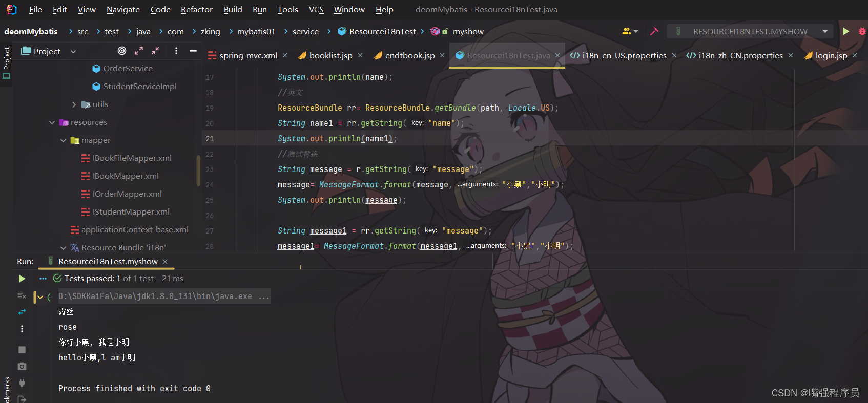
Task: Click the 'Process finished with exit code 0' line
Action: coord(134,389)
